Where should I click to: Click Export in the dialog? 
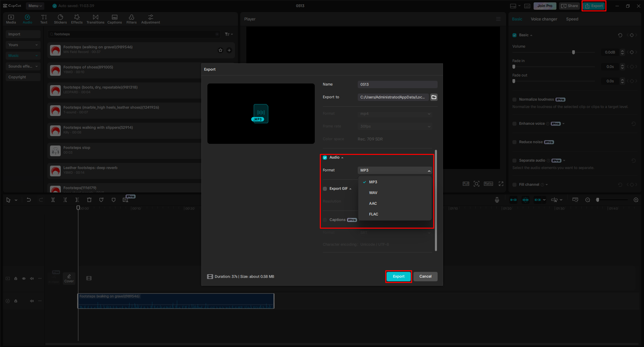[x=398, y=276]
